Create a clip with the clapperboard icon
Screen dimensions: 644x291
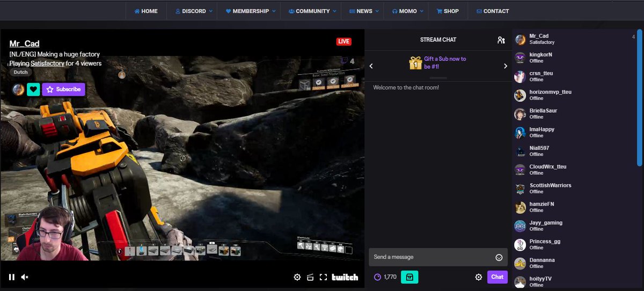[310, 277]
